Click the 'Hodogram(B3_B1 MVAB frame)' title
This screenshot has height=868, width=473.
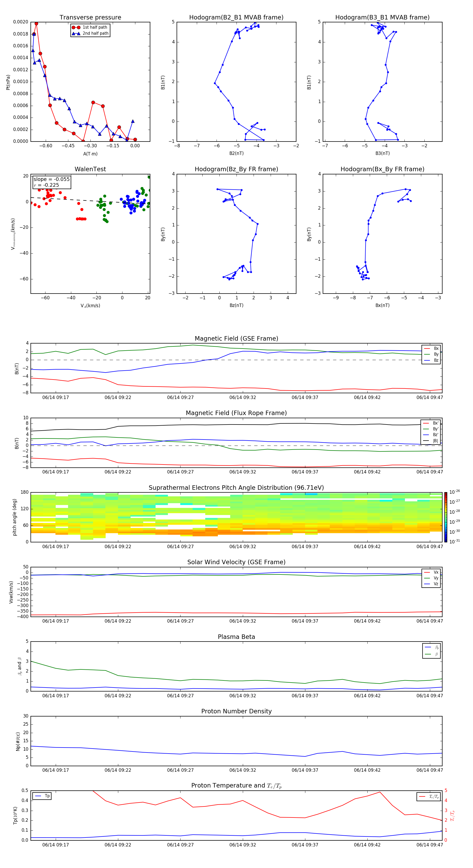[382, 18]
